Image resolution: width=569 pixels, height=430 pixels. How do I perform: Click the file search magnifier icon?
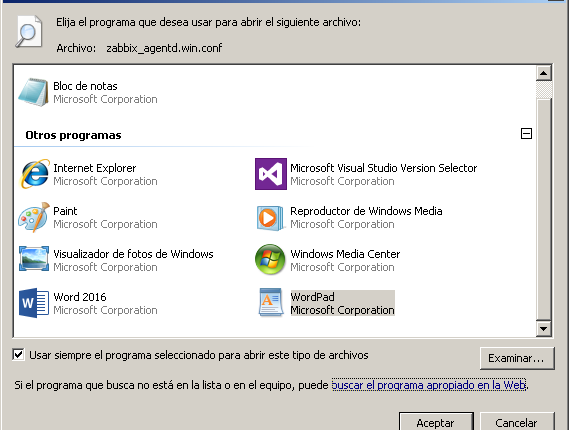pos(29,32)
